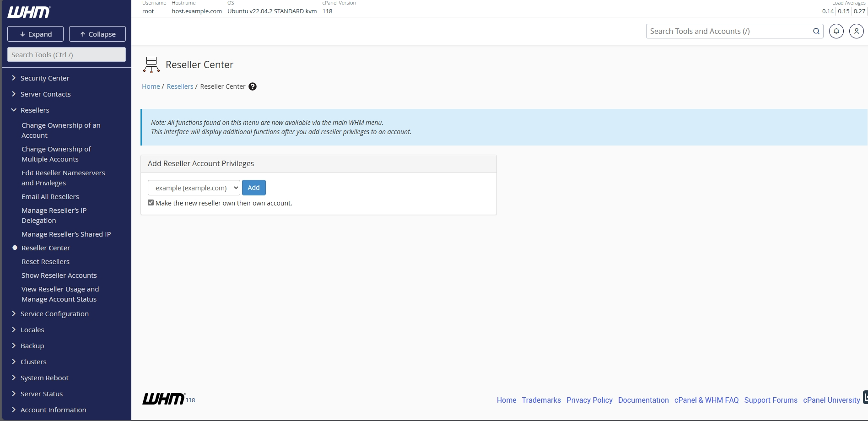This screenshot has height=421, width=868.
Task: Expand the Service Configuration section
Action: coord(54,314)
